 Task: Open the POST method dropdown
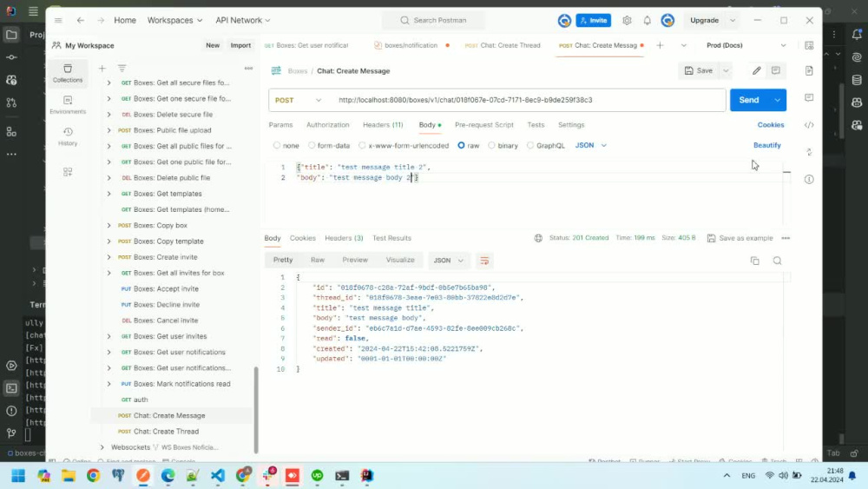298,100
